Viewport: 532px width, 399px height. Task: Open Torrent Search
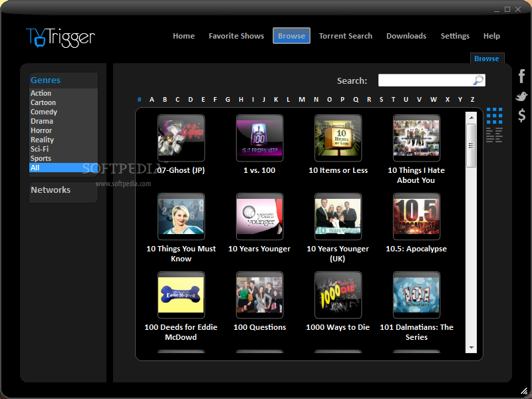click(345, 36)
